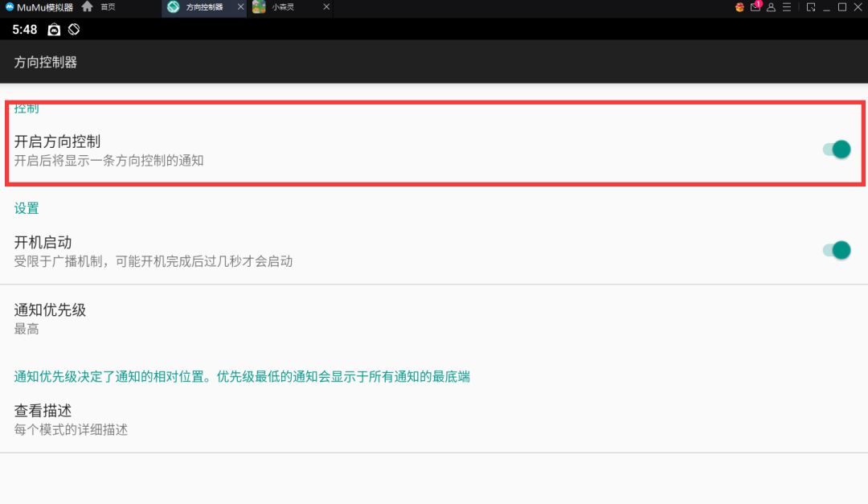Click the 通知优先级决定了通知的相对位置 note text

point(242,377)
